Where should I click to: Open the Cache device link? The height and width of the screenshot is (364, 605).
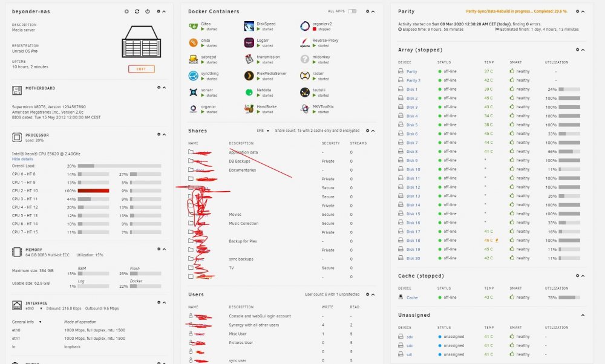pyautogui.click(x=411, y=297)
